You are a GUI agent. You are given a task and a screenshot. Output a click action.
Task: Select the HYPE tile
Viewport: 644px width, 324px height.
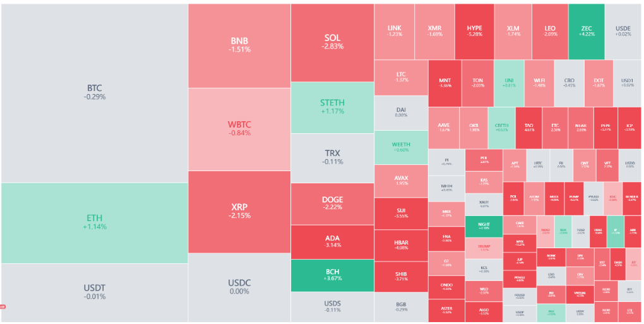coord(474,31)
